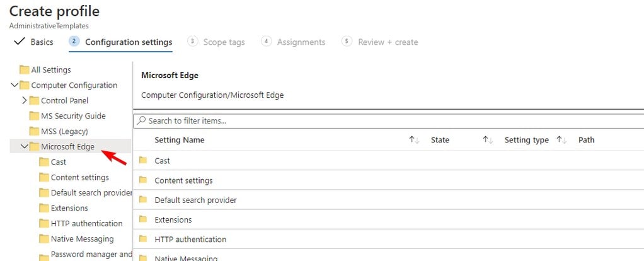Image resolution: width=644 pixels, height=261 pixels.
Task: Open the All Settings folder icon
Action: pyautogui.click(x=24, y=70)
